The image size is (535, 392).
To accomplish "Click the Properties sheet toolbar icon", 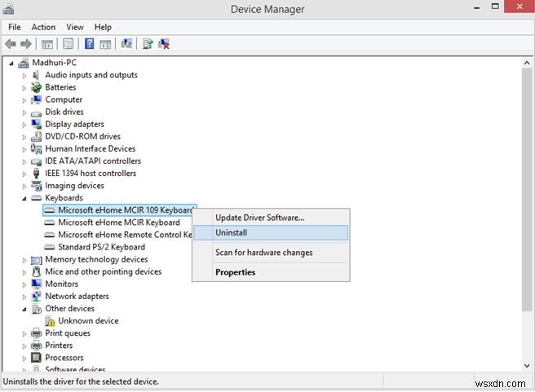I will click(69, 44).
